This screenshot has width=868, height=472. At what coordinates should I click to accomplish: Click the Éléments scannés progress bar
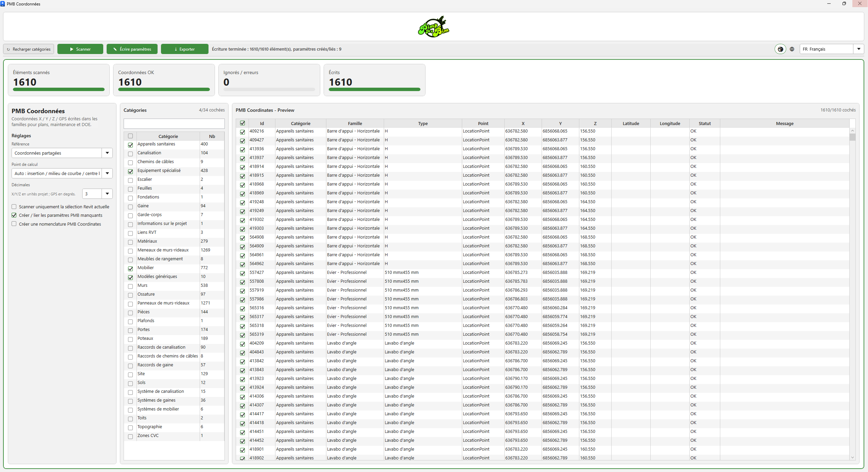[x=59, y=89]
